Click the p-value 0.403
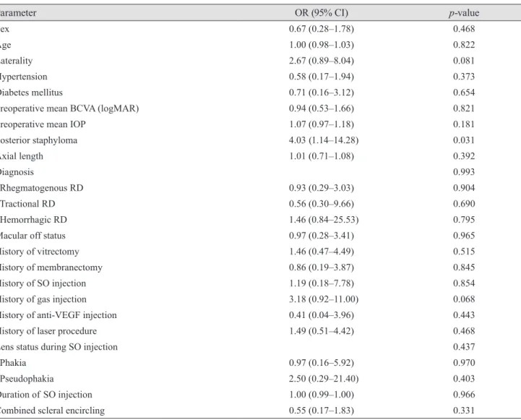The image size is (521, 420). [464, 379]
